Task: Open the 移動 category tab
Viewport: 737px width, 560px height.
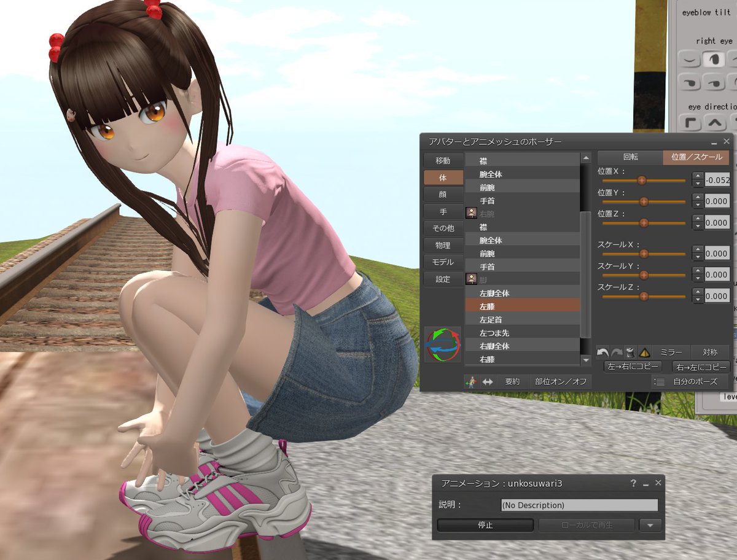Action: click(443, 161)
